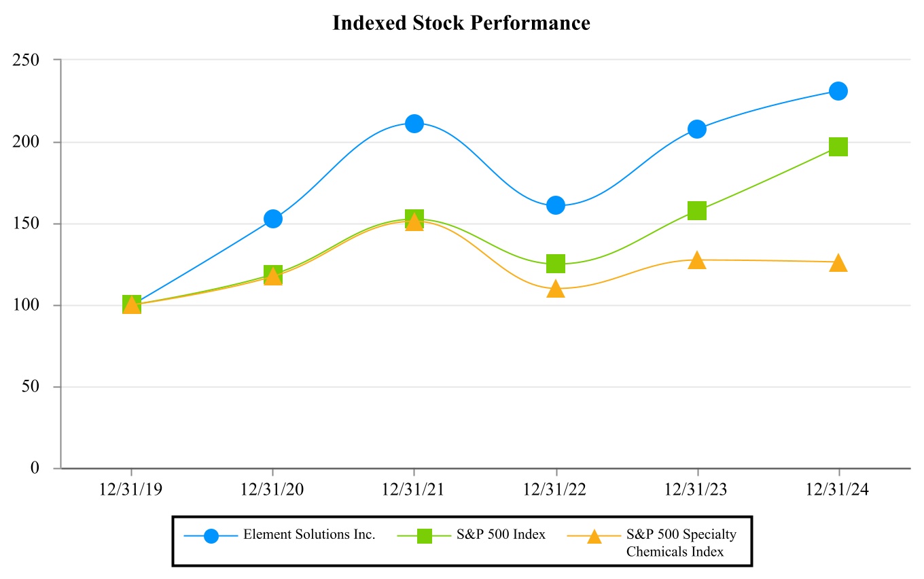Select S&P 500 green square at 12/31/24
The height and width of the screenshot is (579, 924).
coord(838,147)
